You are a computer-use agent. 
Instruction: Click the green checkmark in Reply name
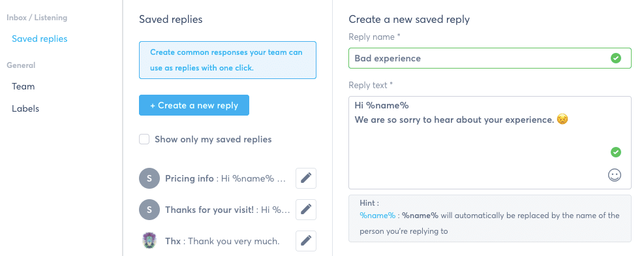click(616, 58)
